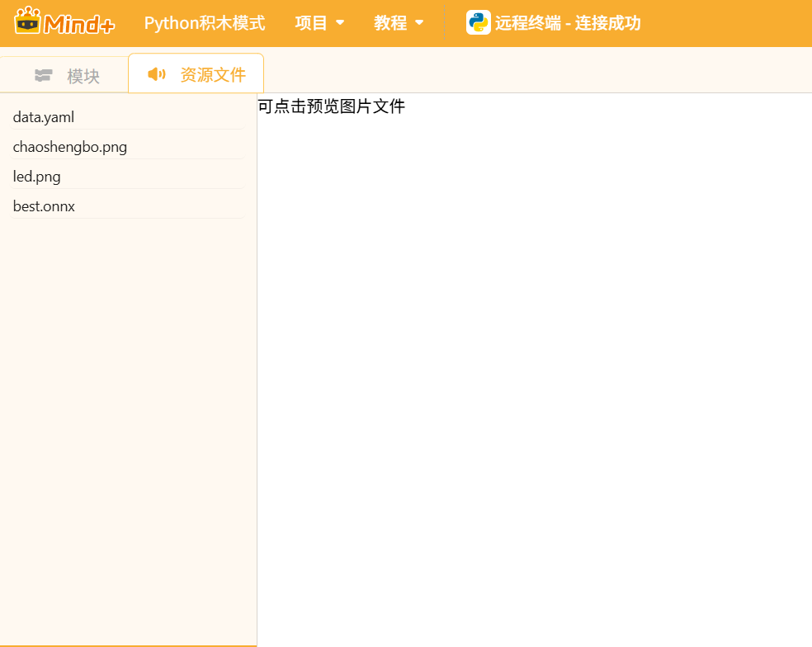Image resolution: width=812 pixels, height=647 pixels.
Task: Open the 项目 menu
Action: 312,23
